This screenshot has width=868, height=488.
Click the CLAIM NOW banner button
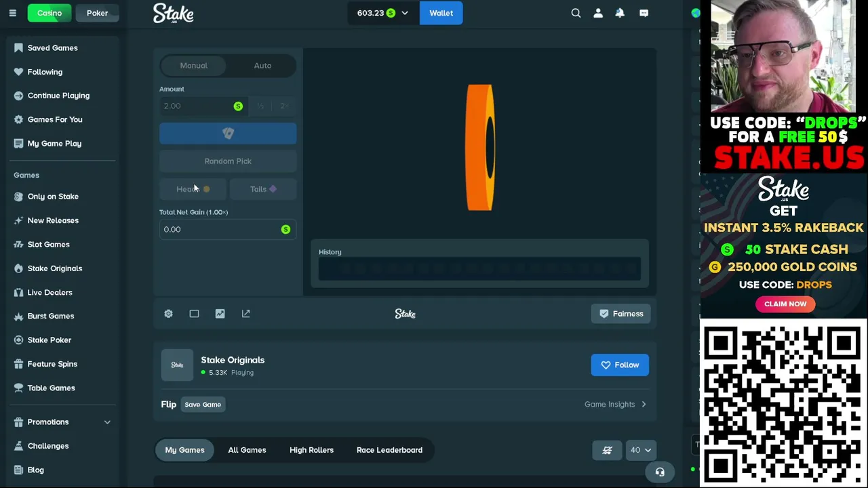tap(785, 304)
